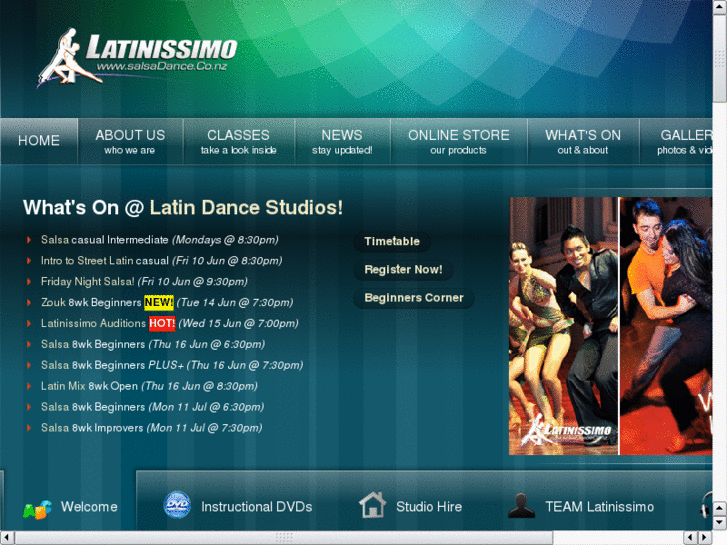This screenshot has height=545, width=727.
Task: Open Zouk 8wk Beginners link
Action: click(x=91, y=302)
